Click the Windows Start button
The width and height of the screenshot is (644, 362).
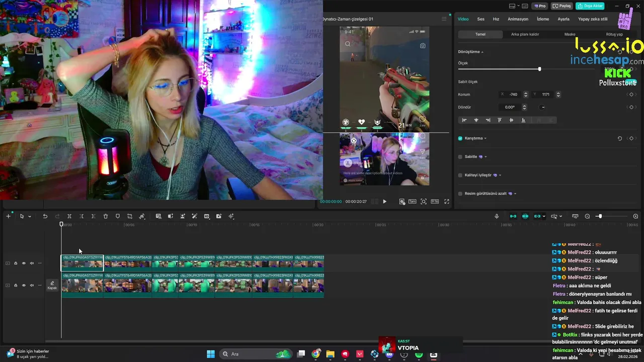click(210, 354)
